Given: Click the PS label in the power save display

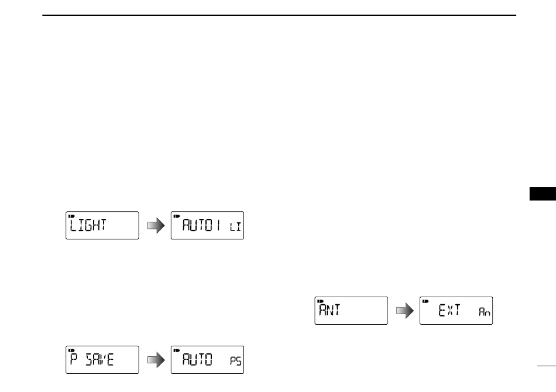Looking at the screenshot, I should [236, 361].
